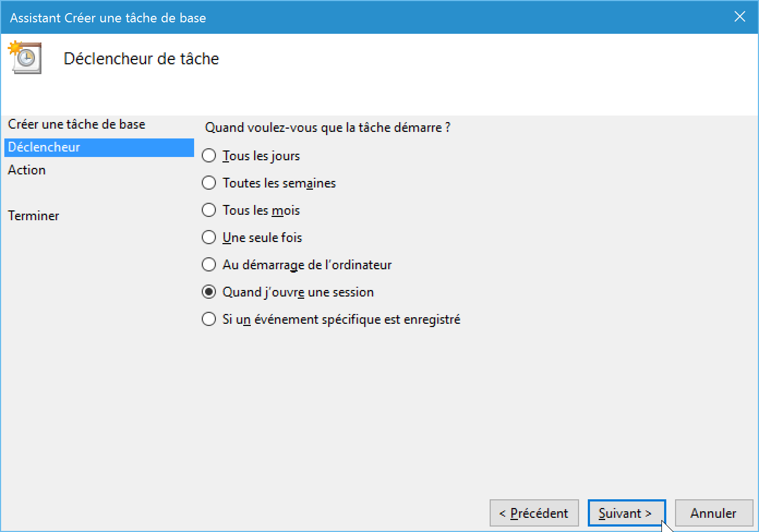Go to "Créer une tâche de base" step
Screen dimensions: 759x532
point(76,124)
